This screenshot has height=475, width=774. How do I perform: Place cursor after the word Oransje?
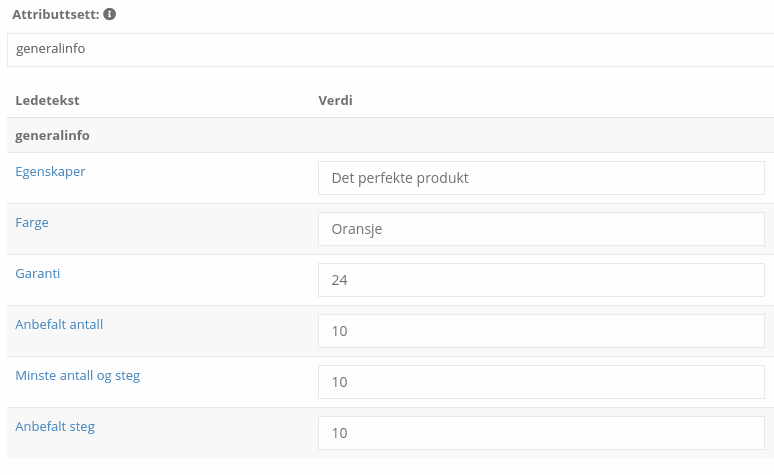[x=383, y=229]
